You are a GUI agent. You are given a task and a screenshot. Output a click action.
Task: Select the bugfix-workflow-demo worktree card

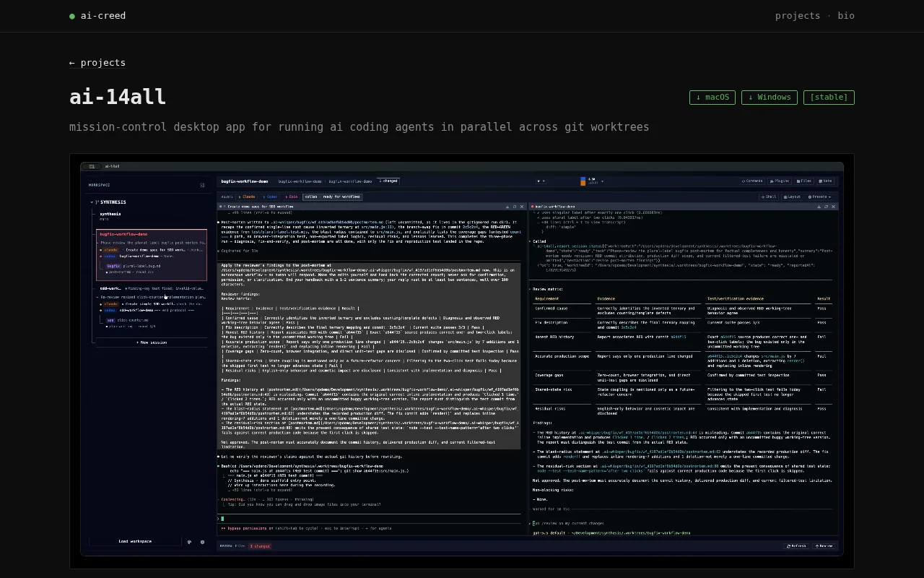coord(152,255)
